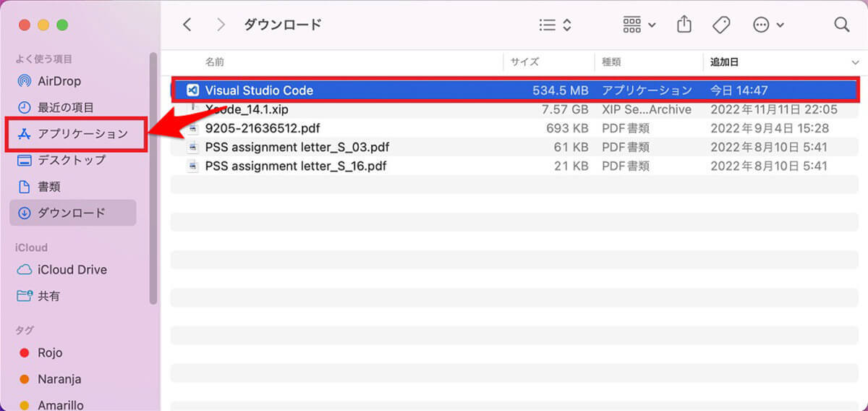Open iCloud Drive in the sidebar
Image resolution: width=868 pixels, height=411 pixels.
tap(72, 269)
